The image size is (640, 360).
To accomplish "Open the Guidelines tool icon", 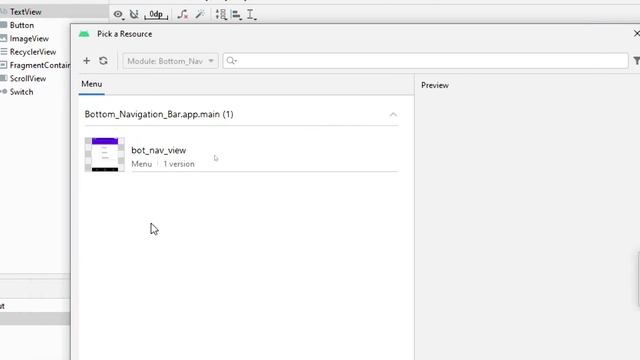I will pyautogui.click(x=251, y=15).
